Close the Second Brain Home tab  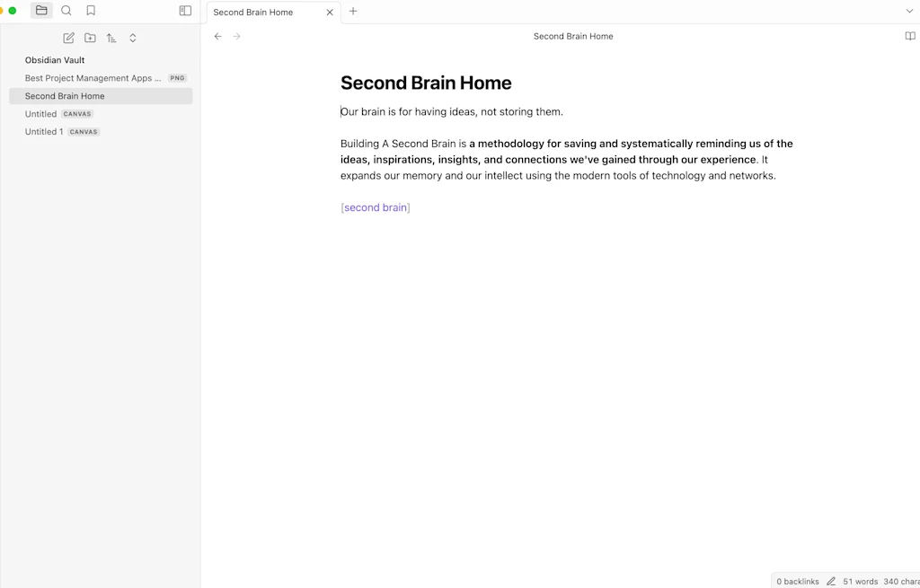329,12
